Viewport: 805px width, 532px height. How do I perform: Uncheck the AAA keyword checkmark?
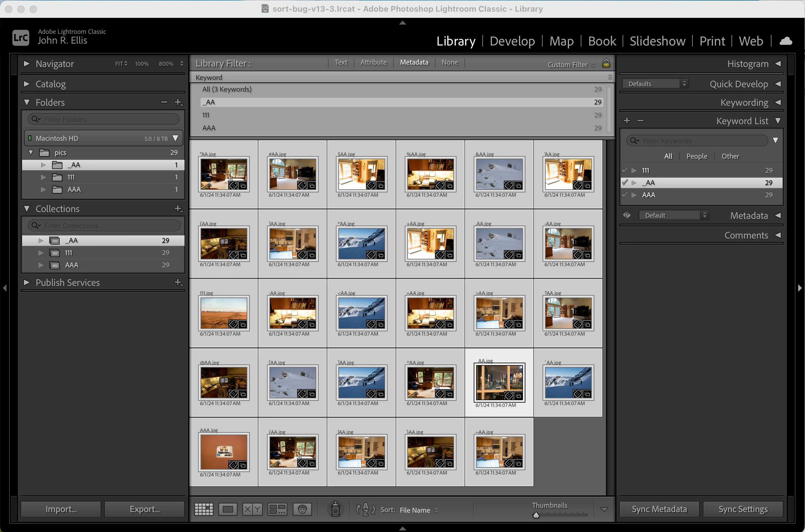[x=625, y=195]
